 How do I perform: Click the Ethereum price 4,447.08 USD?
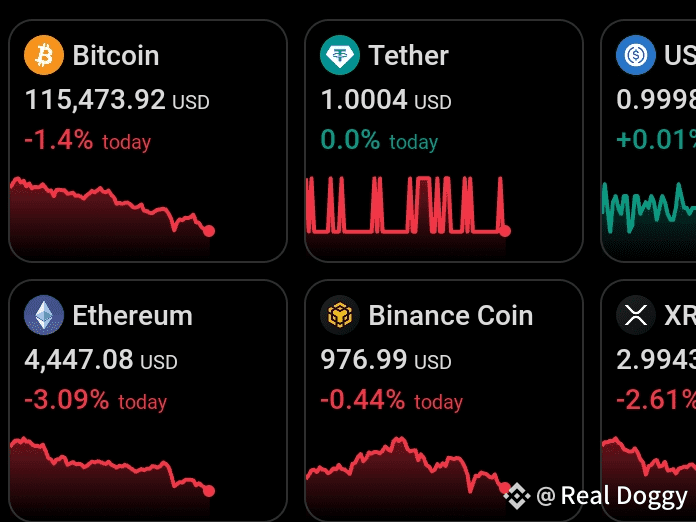coord(101,360)
